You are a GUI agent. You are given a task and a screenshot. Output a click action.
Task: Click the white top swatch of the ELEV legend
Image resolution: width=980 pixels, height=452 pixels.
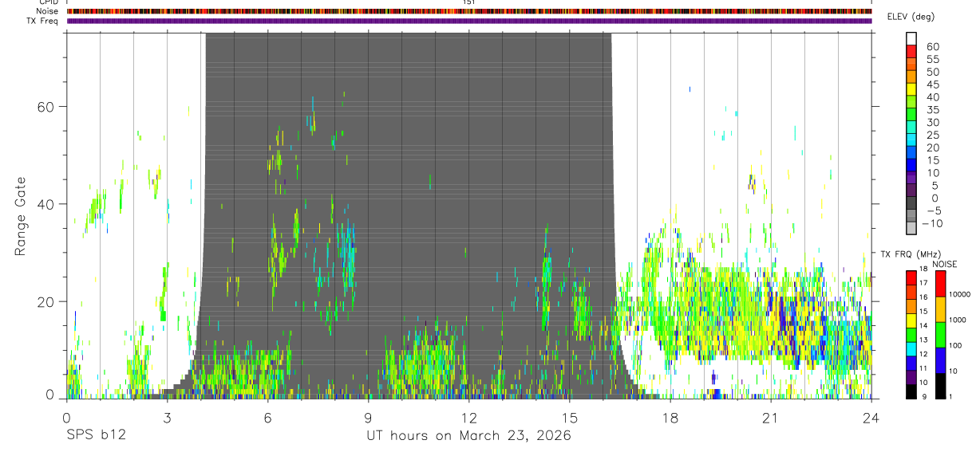[911, 38]
